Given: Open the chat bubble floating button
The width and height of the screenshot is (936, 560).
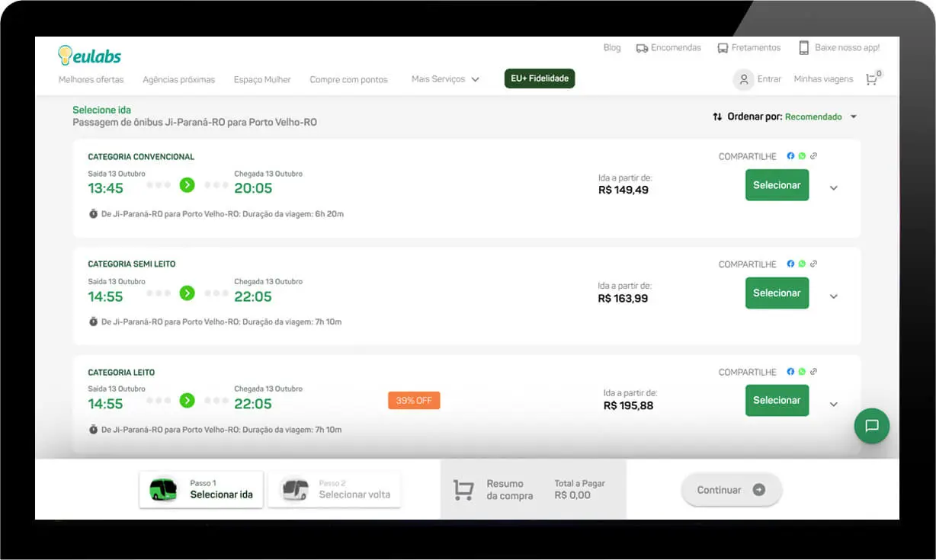Looking at the screenshot, I should click(x=872, y=426).
